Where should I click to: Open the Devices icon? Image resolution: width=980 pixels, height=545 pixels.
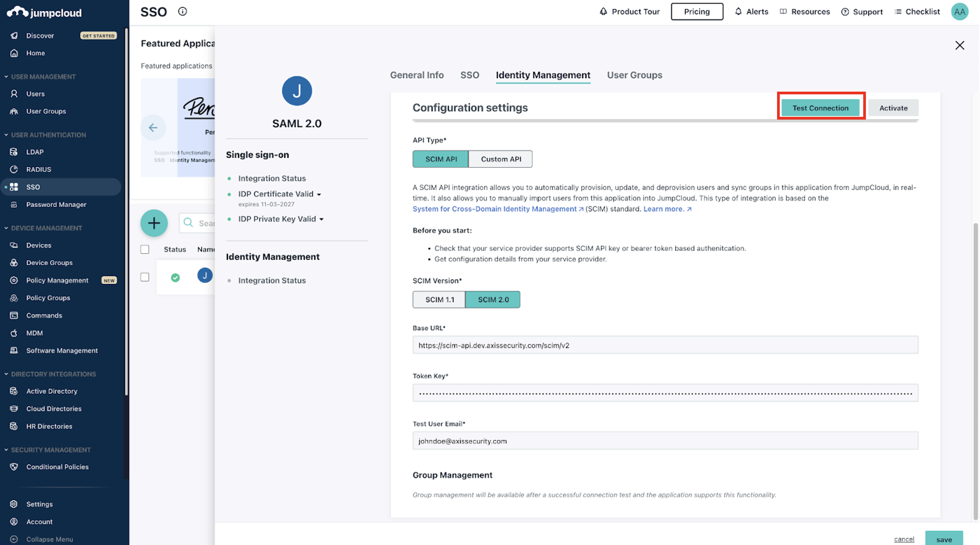(14, 245)
